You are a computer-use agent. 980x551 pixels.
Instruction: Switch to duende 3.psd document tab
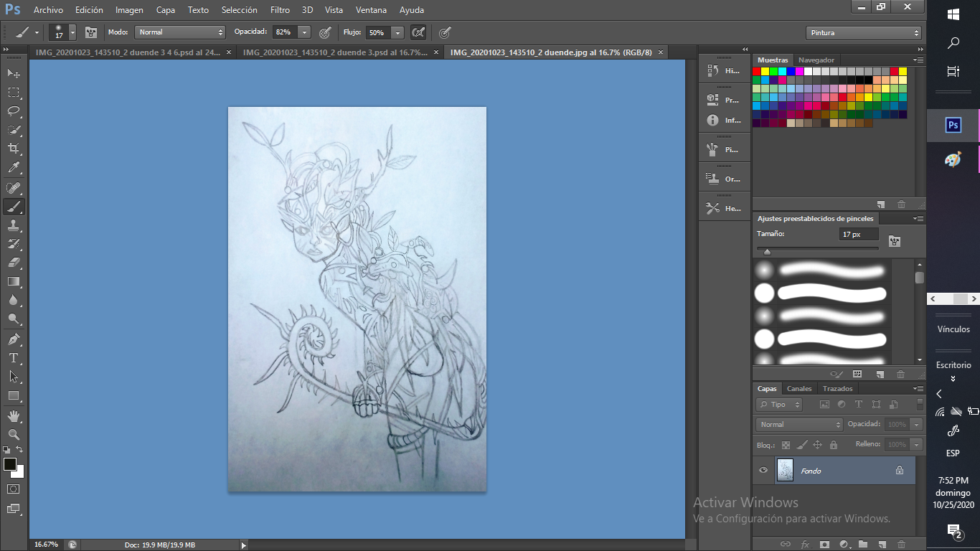pos(335,52)
